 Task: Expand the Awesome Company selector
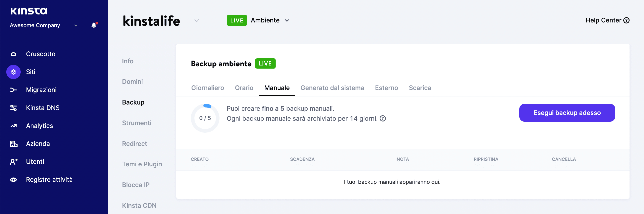tap(76, 25)
